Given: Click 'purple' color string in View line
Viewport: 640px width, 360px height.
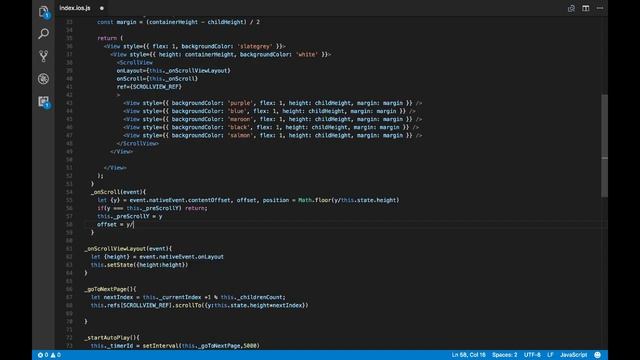Looking at the screenshot, I should point(240,103).
